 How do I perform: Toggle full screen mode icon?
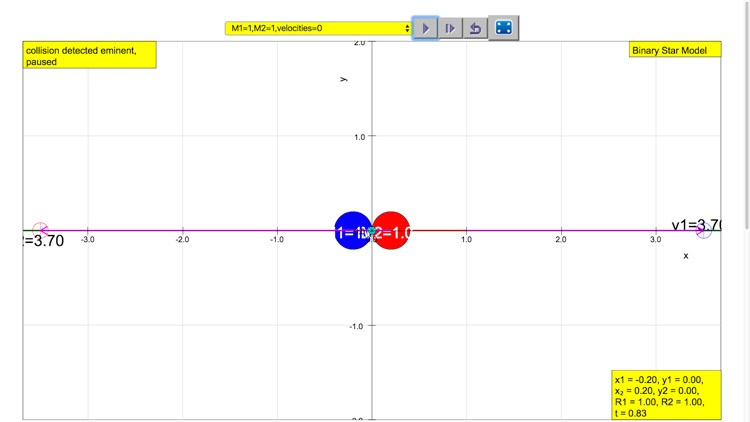504,28
